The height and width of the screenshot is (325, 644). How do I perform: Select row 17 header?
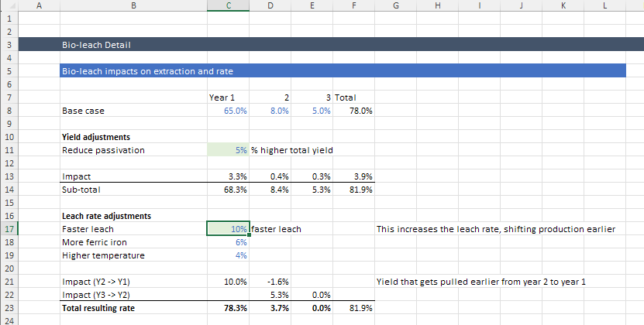point(9,229)
